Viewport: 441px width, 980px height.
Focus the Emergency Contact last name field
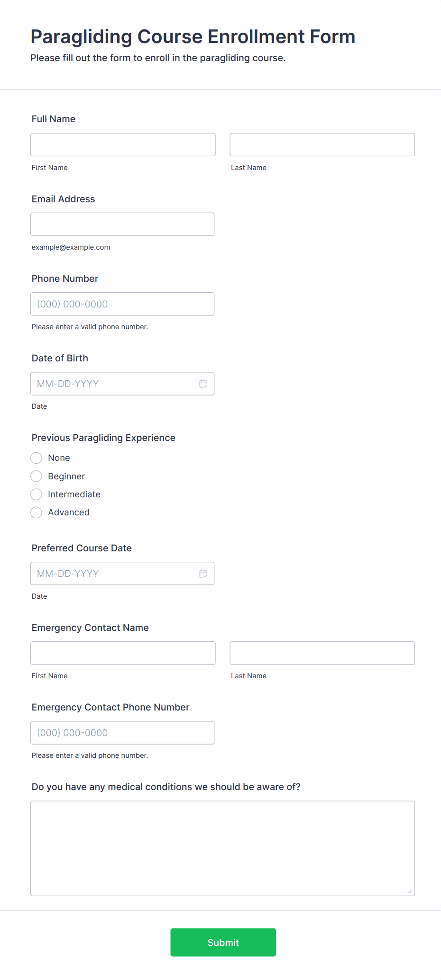point(322,653)
